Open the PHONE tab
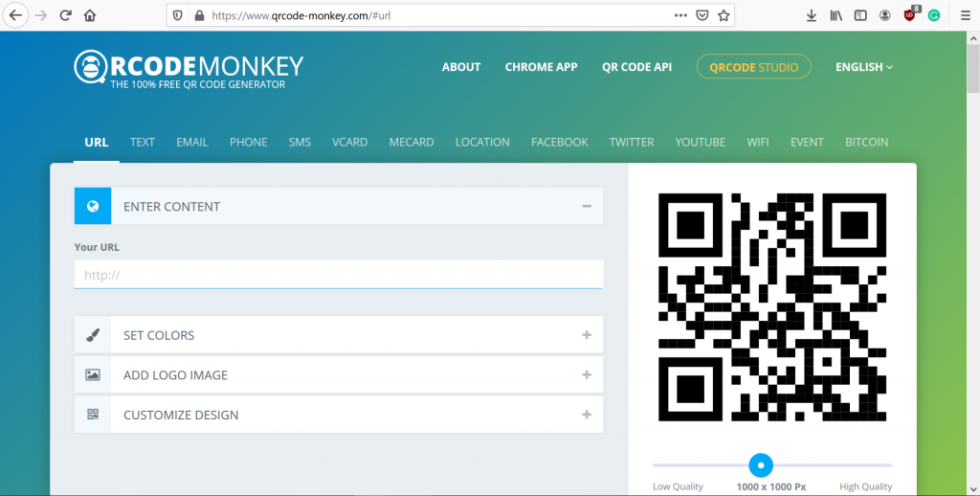Image resolution: width=980 pixels, height=496 pixels. (248, 143)
